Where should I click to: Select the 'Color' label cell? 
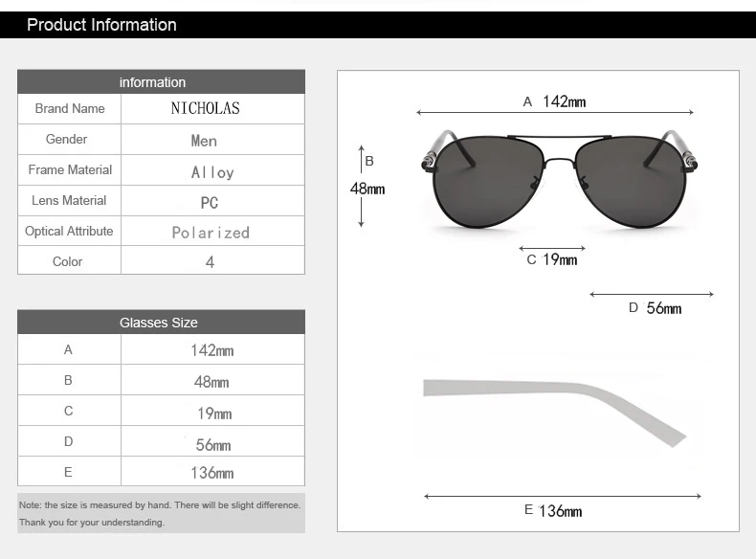[x=70, y=260]
